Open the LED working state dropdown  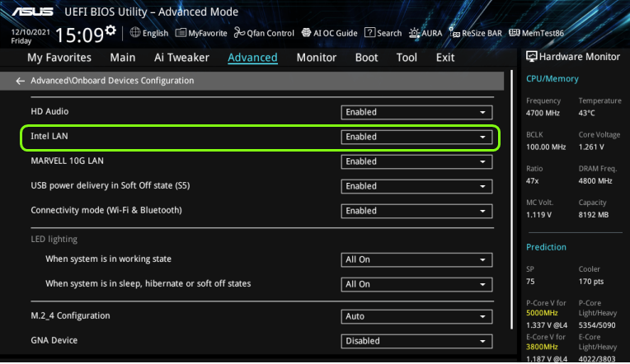pos(416,259)
